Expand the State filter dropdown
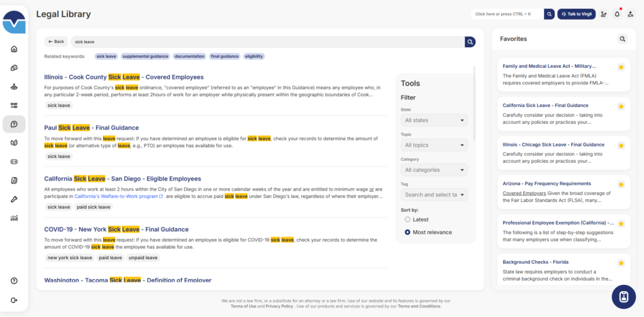This screenshot has height=317, width=644. pos(434,120)
